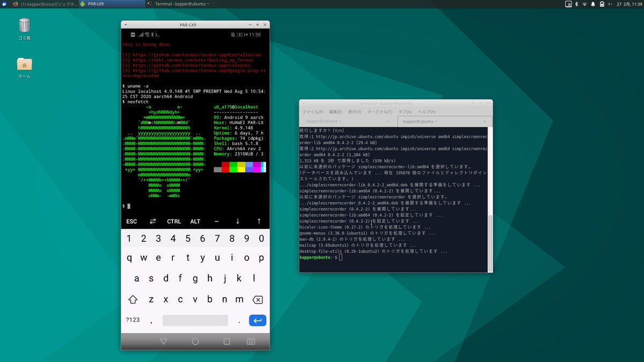Tap the shift key on phone keyboard
644x362 pixels.
click(x=133, y=299)
